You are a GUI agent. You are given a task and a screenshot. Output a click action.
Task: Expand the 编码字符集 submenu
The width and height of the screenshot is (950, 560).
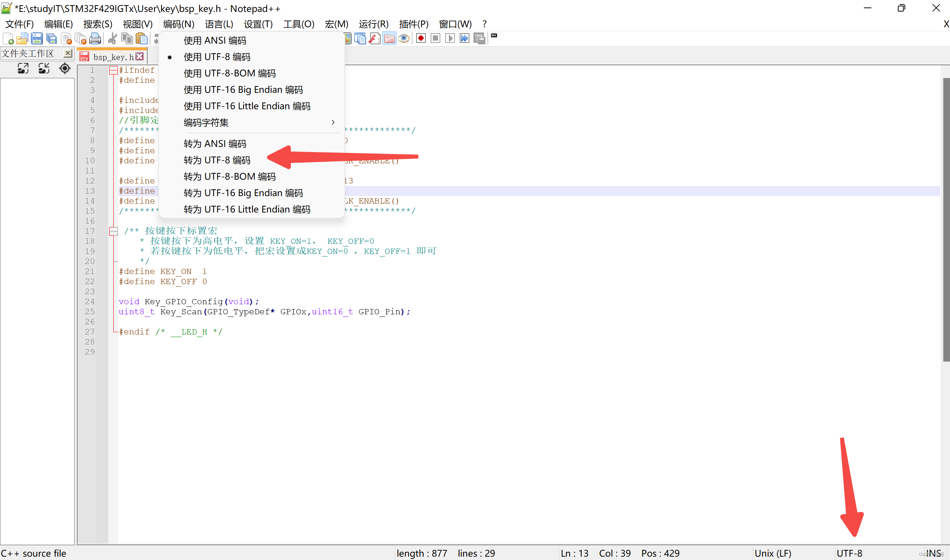(251, 123)
